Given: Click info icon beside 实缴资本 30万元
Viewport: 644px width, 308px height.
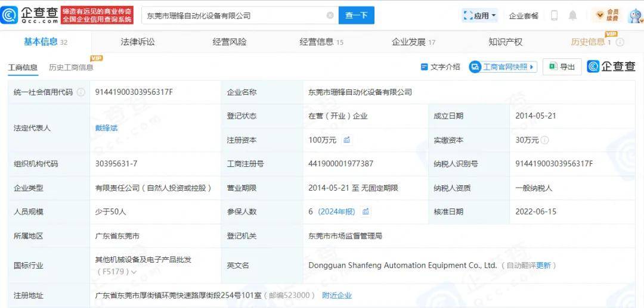Looking at the screenshot, I should coord(545,140).
